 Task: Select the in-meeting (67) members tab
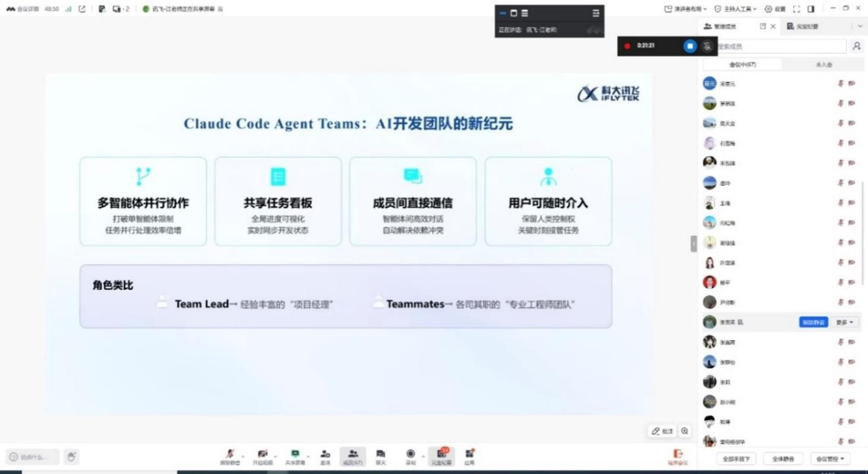point(742,65)
